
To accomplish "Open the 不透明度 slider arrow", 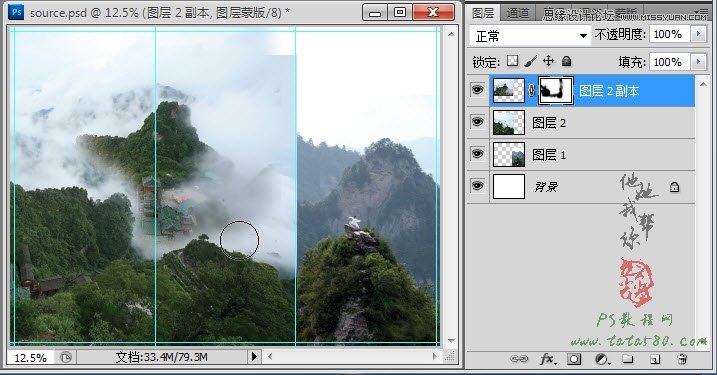I will pos(698,34).
